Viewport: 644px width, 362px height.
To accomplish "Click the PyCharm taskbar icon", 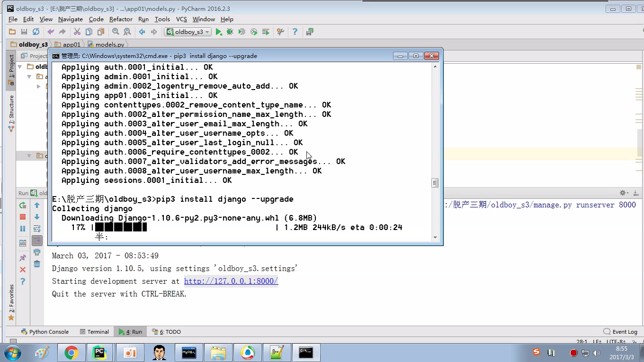I will click(99, 352).
